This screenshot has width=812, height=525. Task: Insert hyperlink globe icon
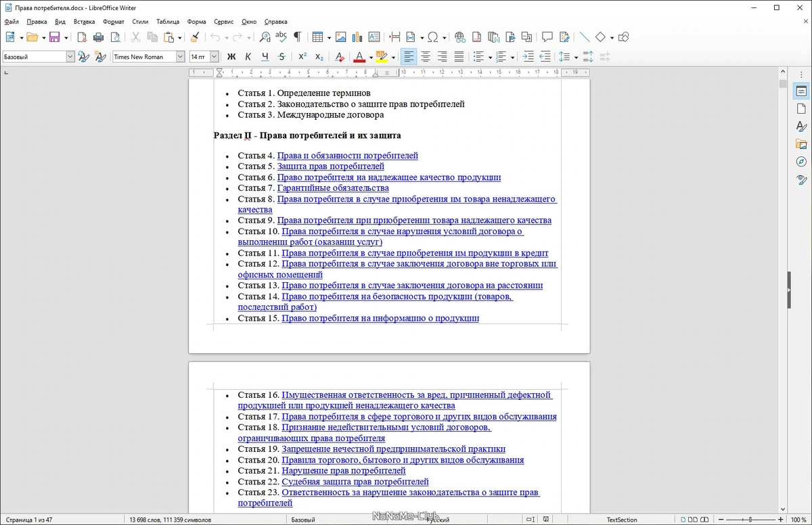click(x=460, y=37)
